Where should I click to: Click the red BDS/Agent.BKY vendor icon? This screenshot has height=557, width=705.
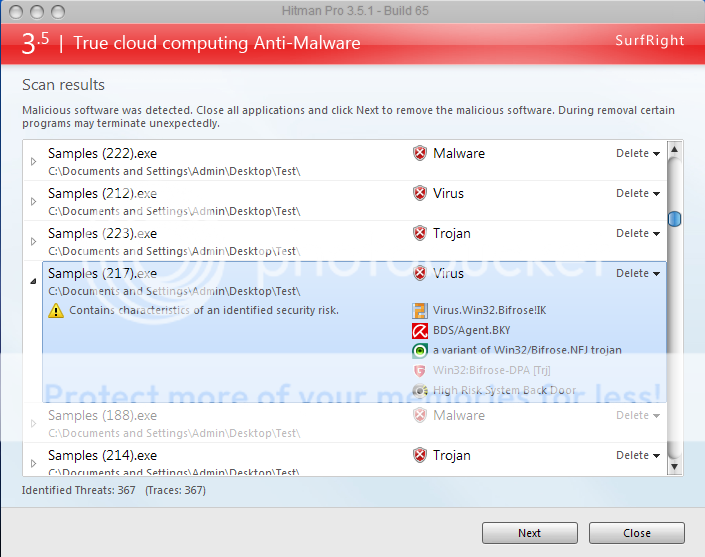(x=420, y=330)
